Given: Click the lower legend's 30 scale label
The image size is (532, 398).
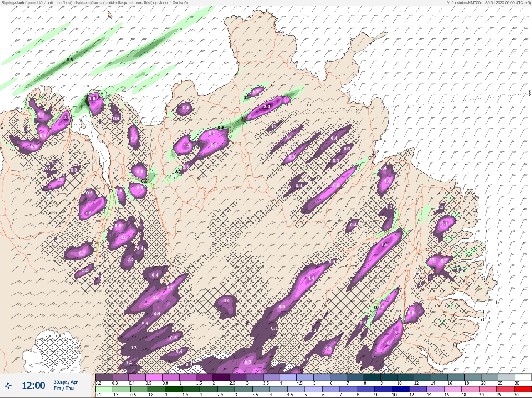Looking at the screenshot, I should tap(517, 395).
